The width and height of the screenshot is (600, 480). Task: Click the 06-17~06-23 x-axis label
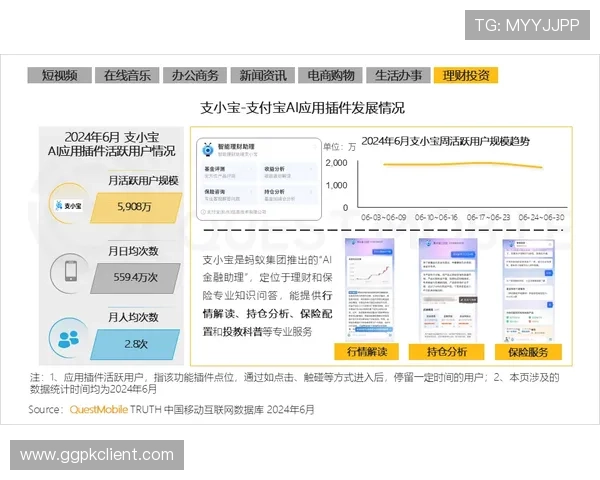pos(488,217)
